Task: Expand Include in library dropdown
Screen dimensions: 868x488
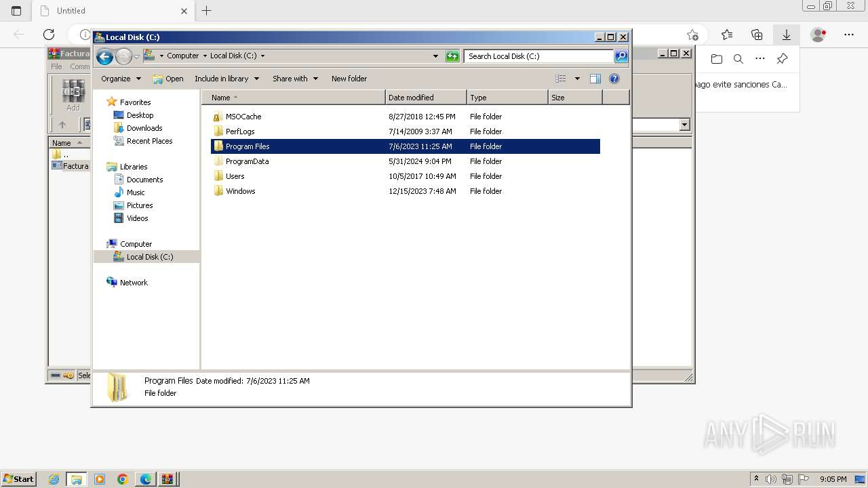Action: [x=226, y=79]
